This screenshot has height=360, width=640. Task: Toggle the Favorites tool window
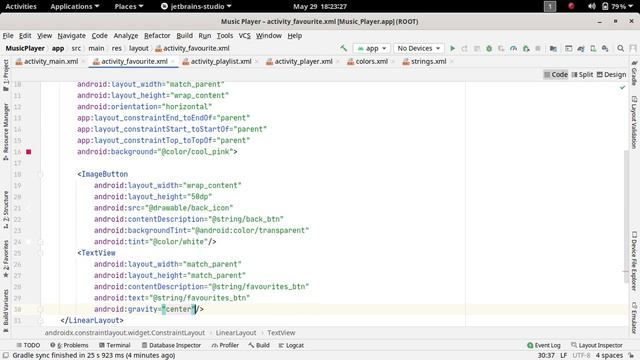point(6,259)
